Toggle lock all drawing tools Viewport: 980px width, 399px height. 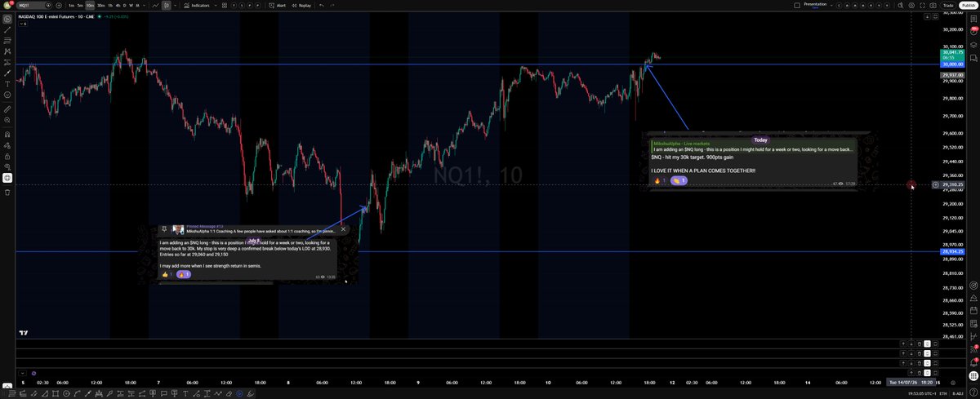pos(7,155)
